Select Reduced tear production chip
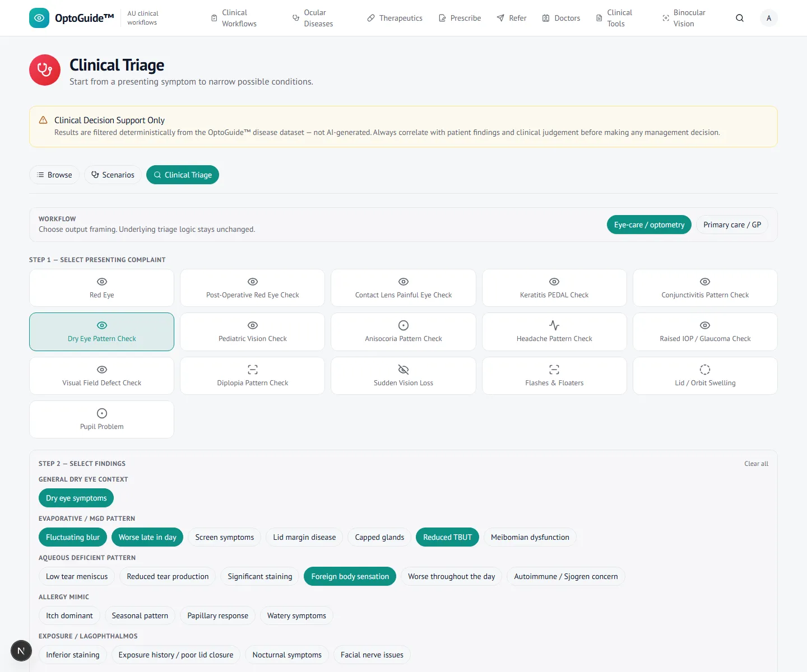 [x=168, y=576]
